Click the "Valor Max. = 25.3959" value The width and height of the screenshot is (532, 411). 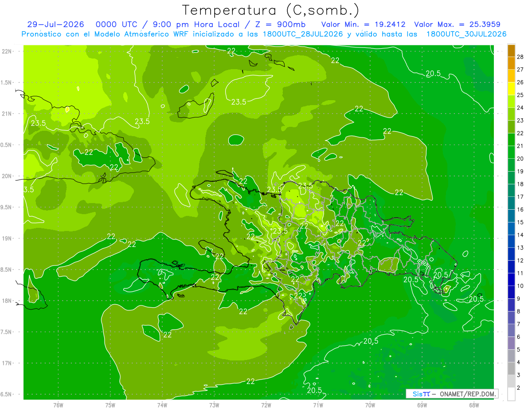(457, 24)
